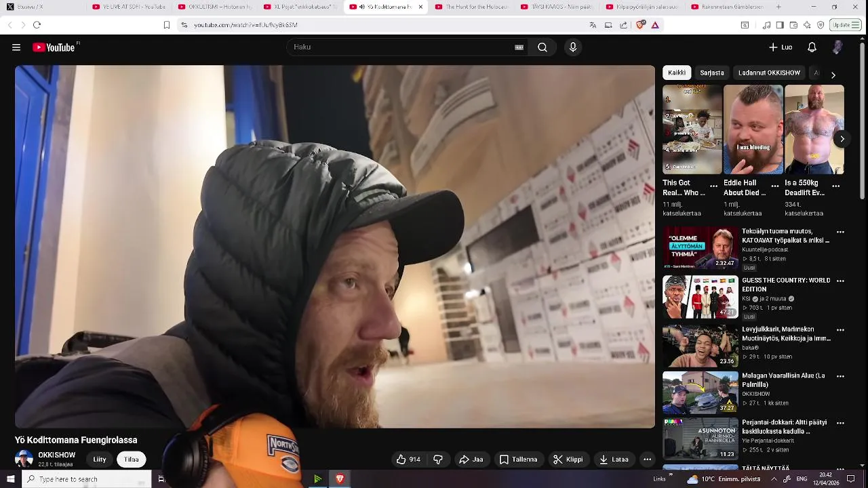This screenshot has height=488, width=868.
Task: Switch to the OKKULTISMI browser tab
Action: 214,7
